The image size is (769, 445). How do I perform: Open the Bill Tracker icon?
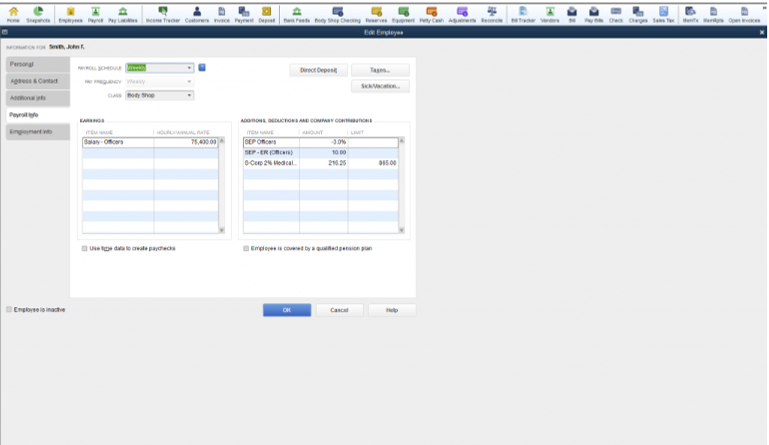[x=523, y=14]
